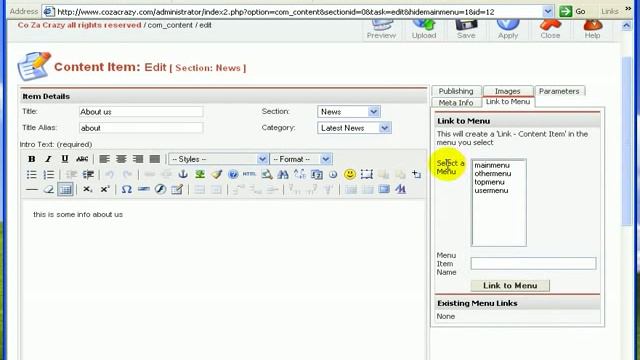The image size is (640, 360).
Task: Insert a smiley emoticon
Action: 349,175
